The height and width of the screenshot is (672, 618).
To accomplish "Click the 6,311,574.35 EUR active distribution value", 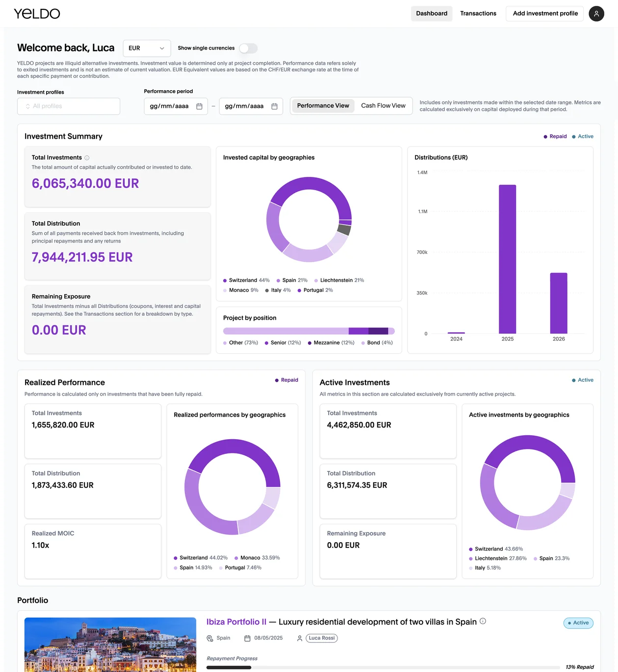I will [357, 485].
